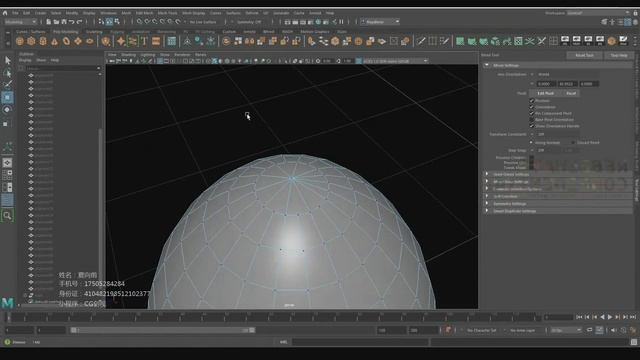Click the time range slider bar
Image resolution: width=640 pixels, height=360 pixels.
(x=162, y=330)
